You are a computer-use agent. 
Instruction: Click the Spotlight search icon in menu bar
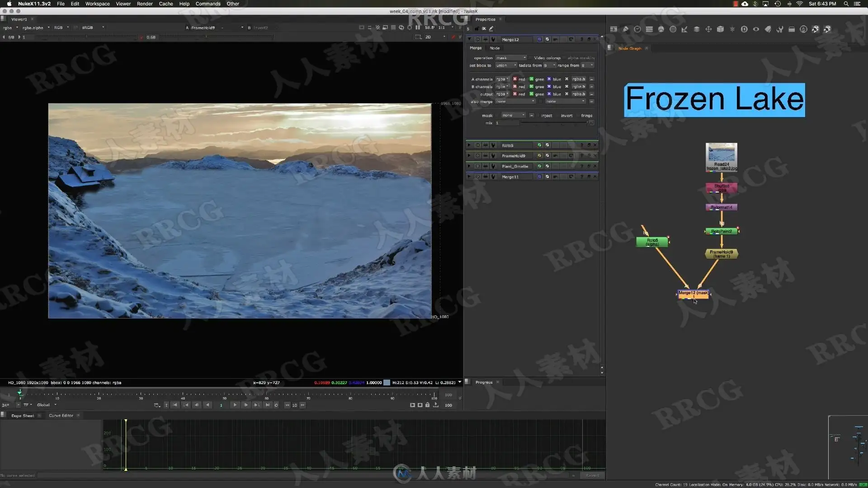(846, 4)
